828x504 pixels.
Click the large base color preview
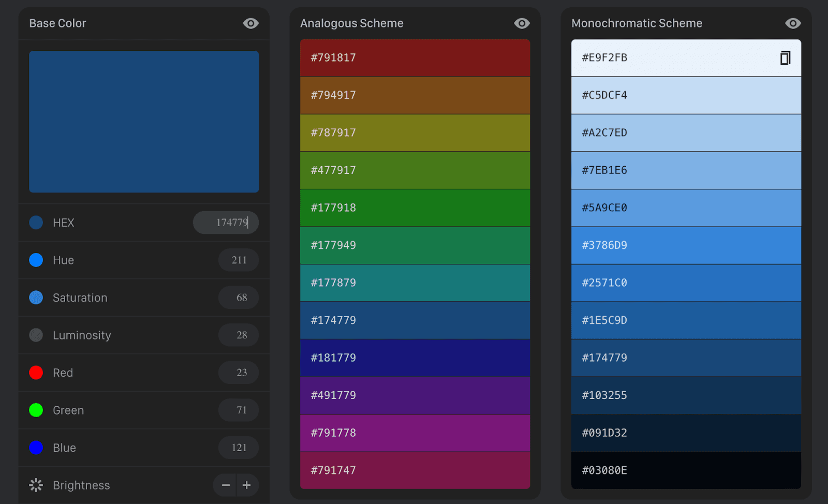pos(144,122)
